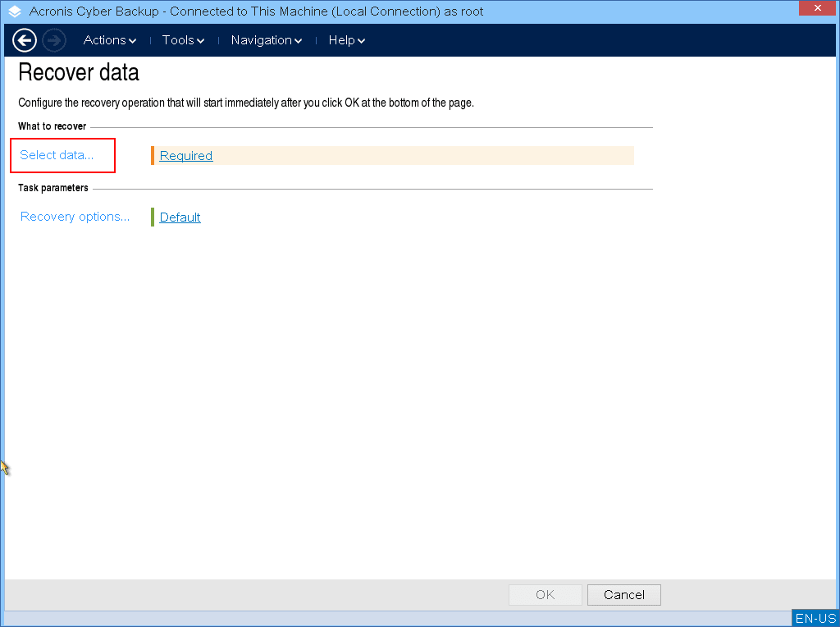Open the Select data... link
Viewport: 840px width, 627px height.
tap(57, 155)
